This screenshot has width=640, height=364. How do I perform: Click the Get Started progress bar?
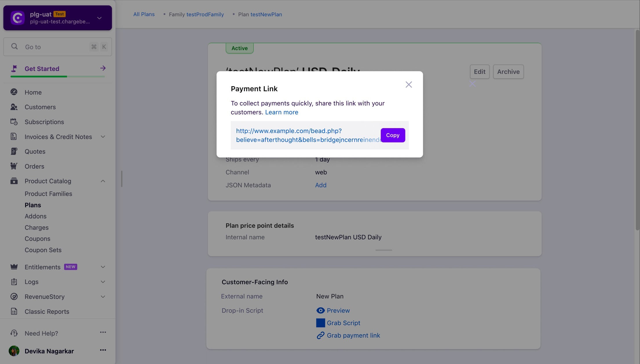click(58, 76)
